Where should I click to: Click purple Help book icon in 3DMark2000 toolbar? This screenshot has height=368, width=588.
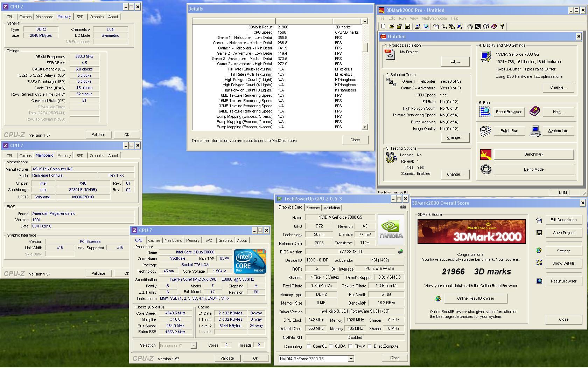(494, 26)
